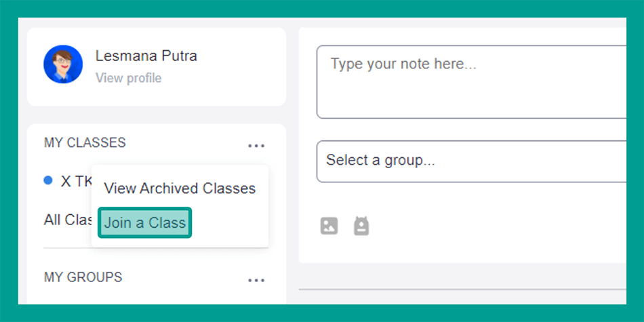Focus the Type your note here field
Screen dimensions: 644x322
pos(471,82)
